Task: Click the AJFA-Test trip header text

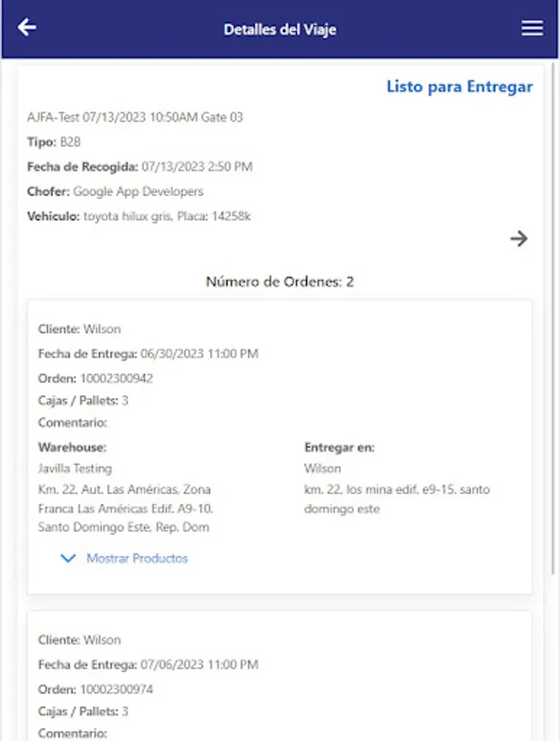Action: click(x=135, y=118)
